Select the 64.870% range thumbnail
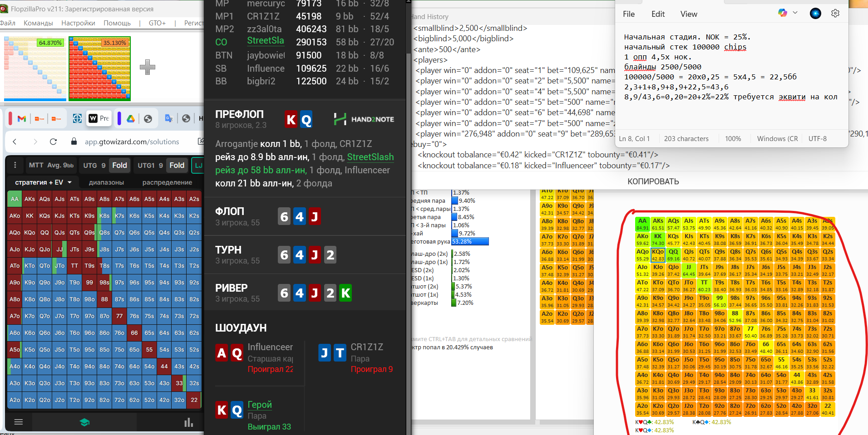This screenshot has width=868, height=435. tap(35, 68)
